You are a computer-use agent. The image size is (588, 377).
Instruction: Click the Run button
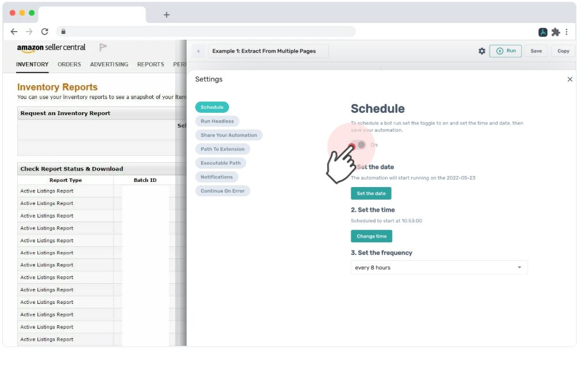click(506, 51)
